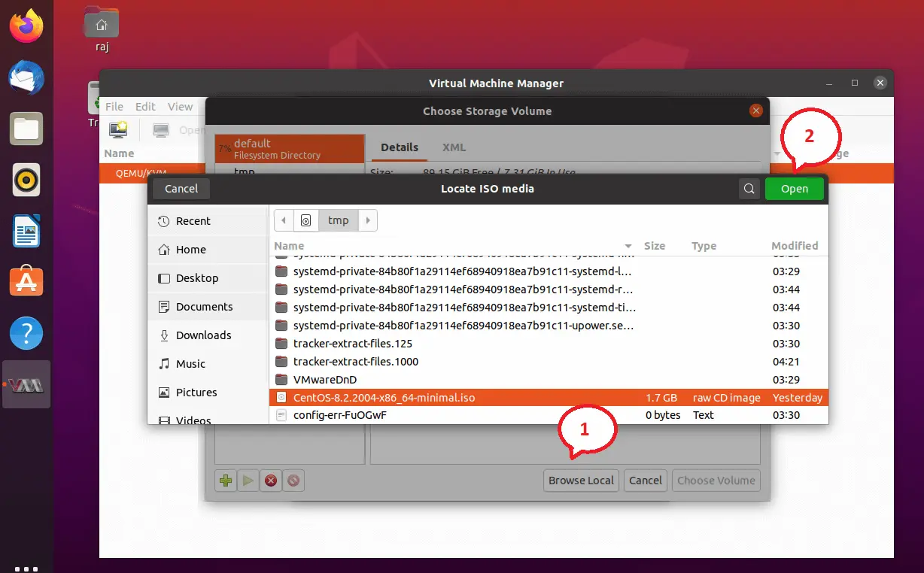
Task: Click the Browse Local button
Action: click(x=581, y=481)
